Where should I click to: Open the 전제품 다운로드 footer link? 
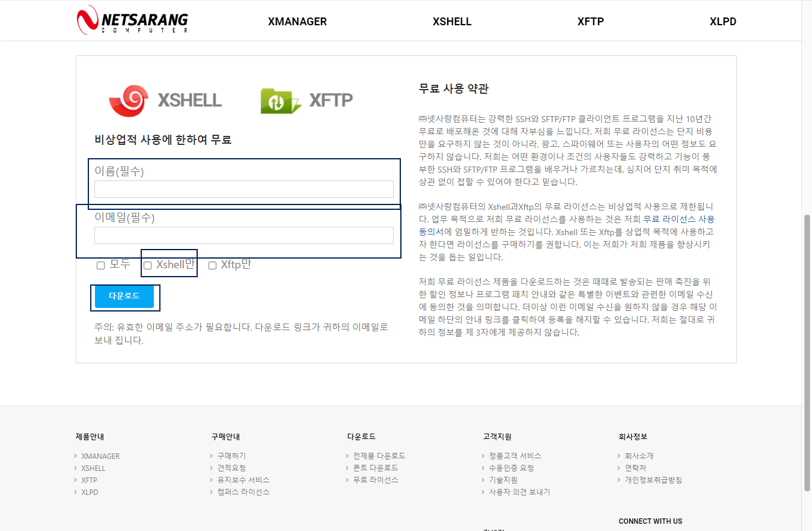click(x=379, y=456)
